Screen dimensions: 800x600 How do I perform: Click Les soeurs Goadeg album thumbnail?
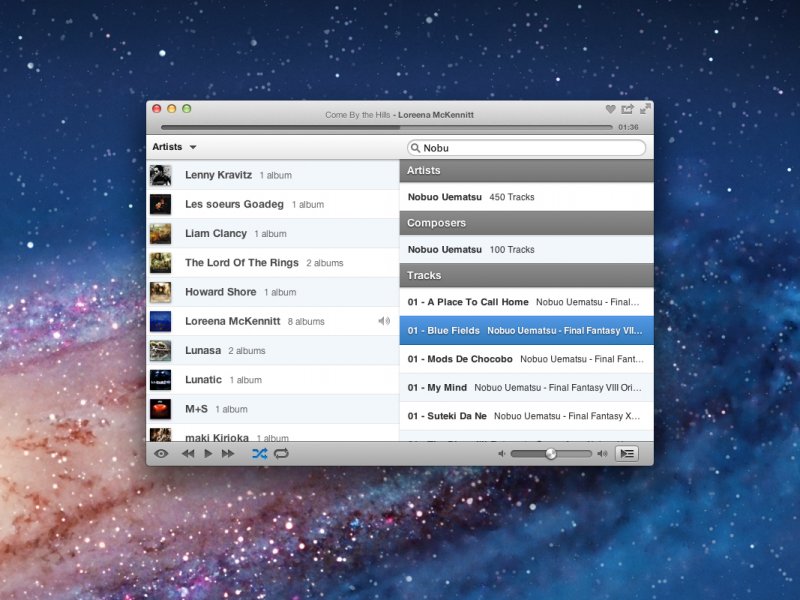pos(160,204)
